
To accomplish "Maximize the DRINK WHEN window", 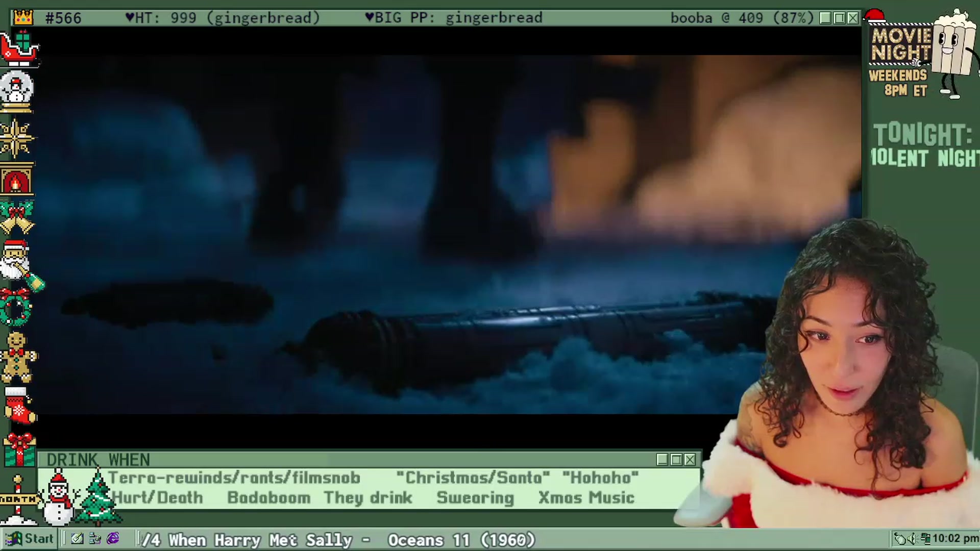I will (x=676, y=460).
